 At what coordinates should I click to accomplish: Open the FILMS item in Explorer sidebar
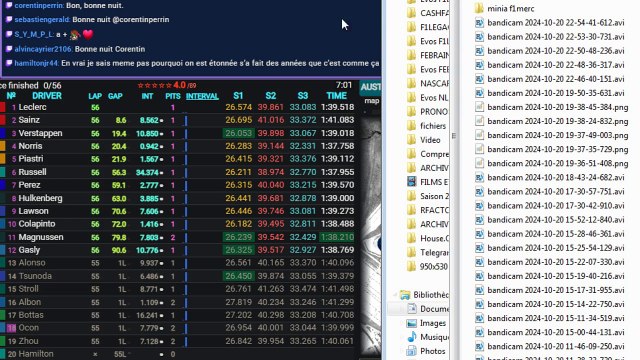tap(428, 182)
